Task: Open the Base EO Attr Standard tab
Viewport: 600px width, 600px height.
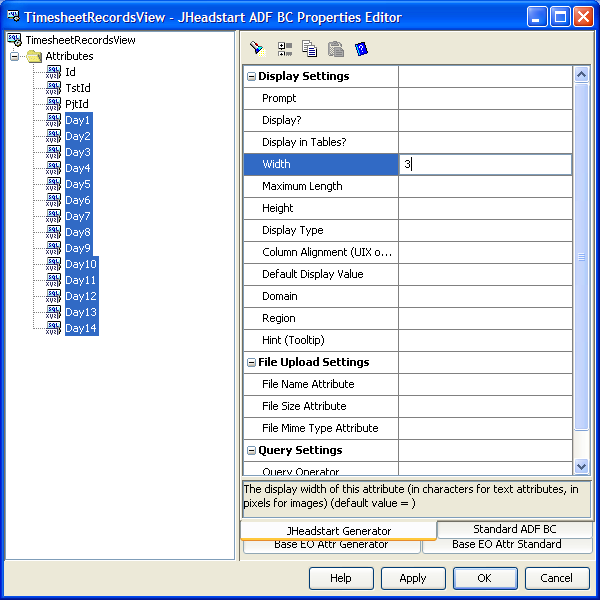Action: click(506, 545)
